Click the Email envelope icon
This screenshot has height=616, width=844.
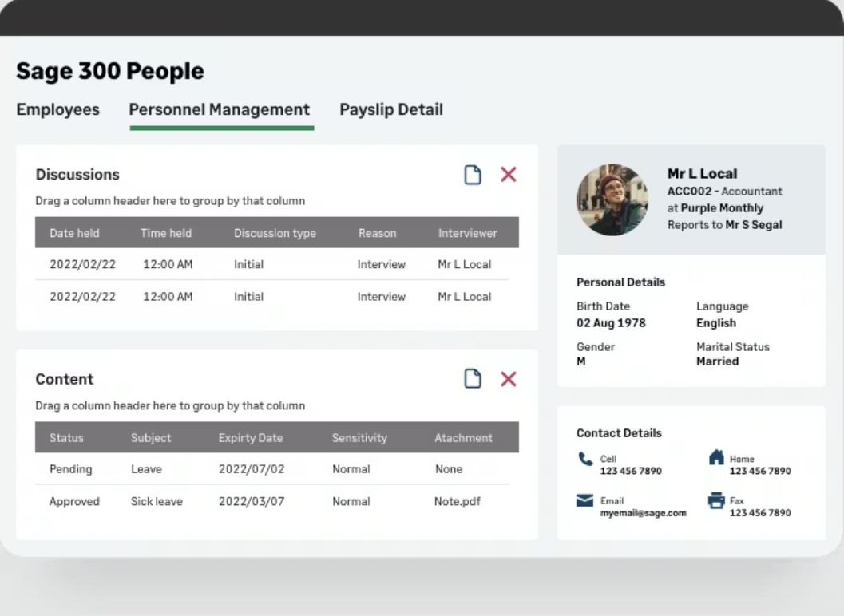click(584, 500)
